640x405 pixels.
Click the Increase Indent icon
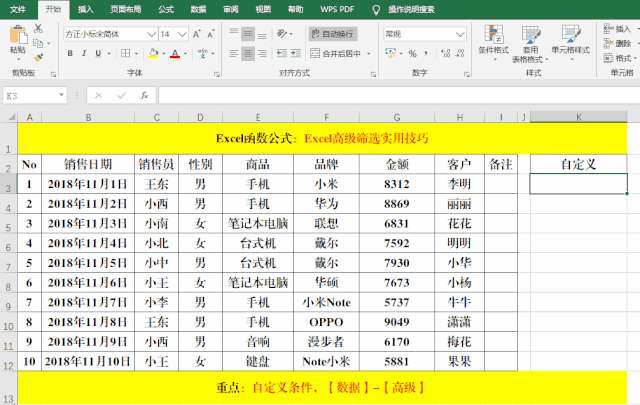[297, 53]
